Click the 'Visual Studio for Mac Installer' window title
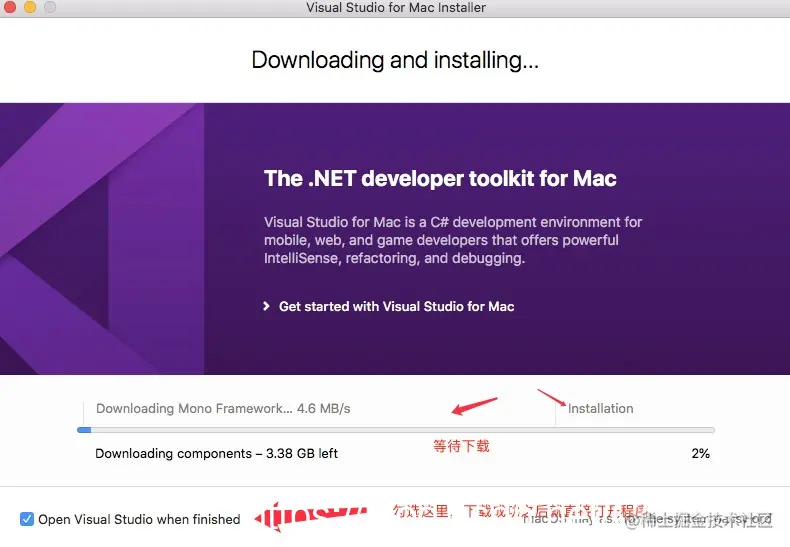The image size is (790, 547). 396,8
